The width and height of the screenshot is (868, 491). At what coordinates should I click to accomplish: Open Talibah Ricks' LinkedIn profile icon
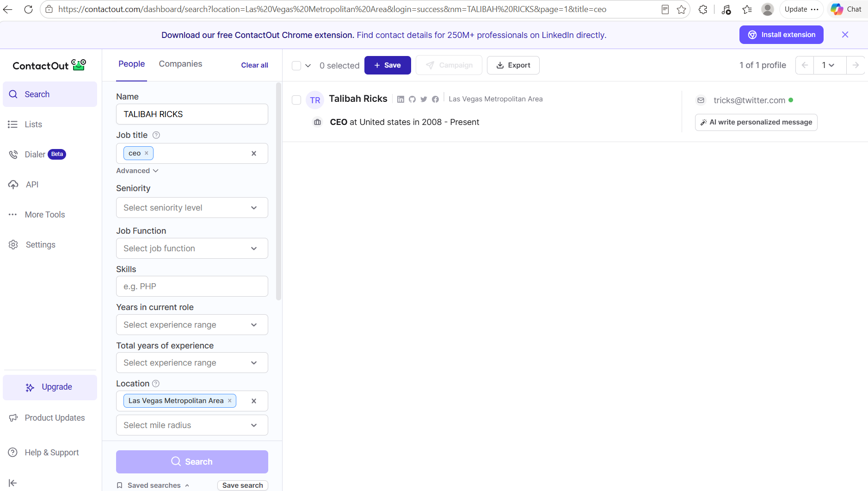[x=400, y=99]
